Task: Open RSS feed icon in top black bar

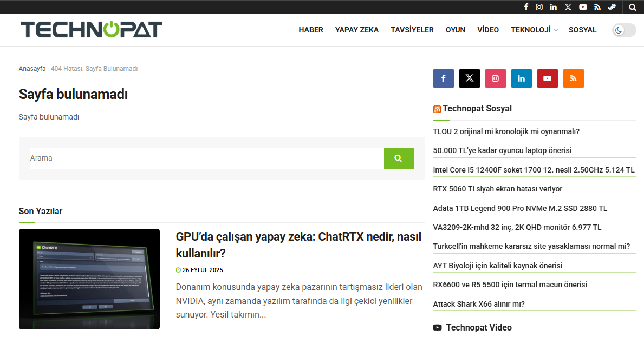Action: (x=597, y=7)
